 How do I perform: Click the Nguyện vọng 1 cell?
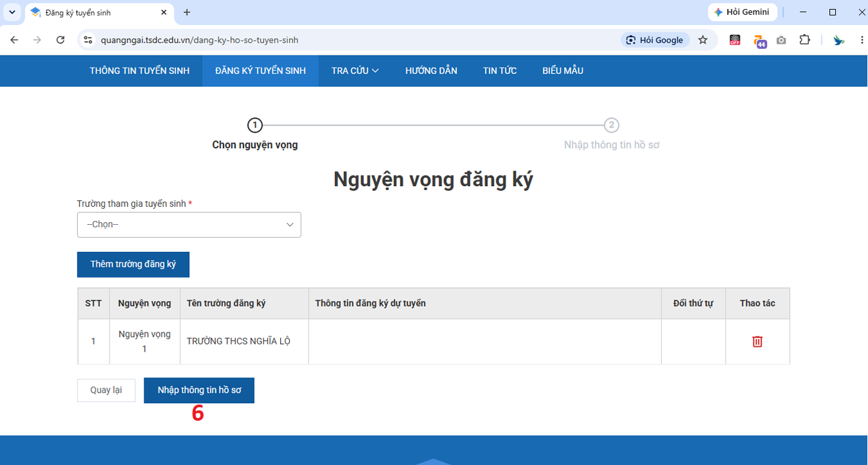pos(145,341)
